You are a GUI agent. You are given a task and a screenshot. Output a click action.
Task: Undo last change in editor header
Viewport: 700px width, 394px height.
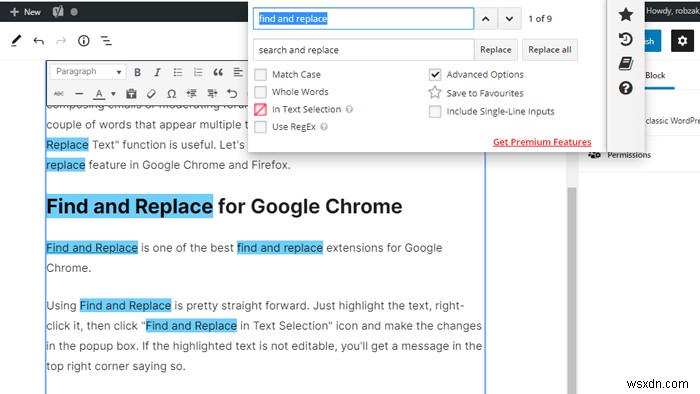[x=39, y=41]
